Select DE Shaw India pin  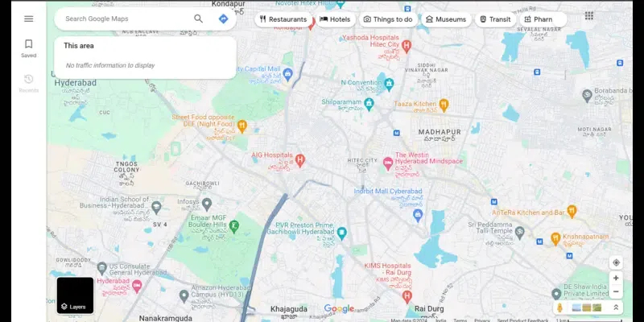556,294
